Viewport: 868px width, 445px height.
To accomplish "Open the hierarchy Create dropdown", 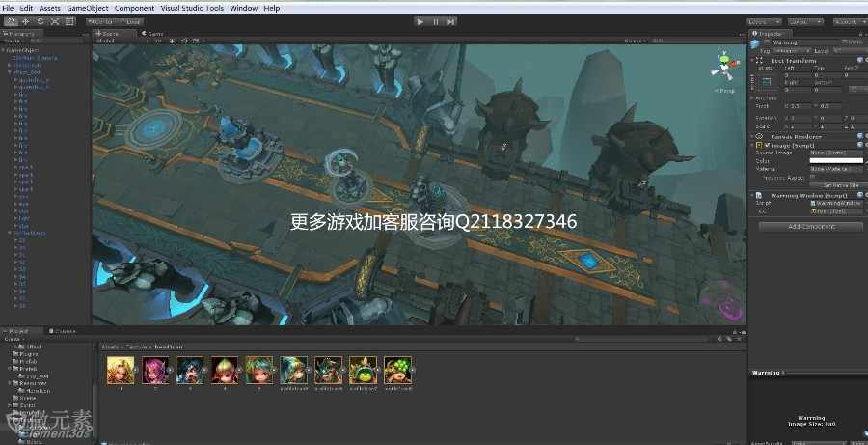I will tap(14, 41).
